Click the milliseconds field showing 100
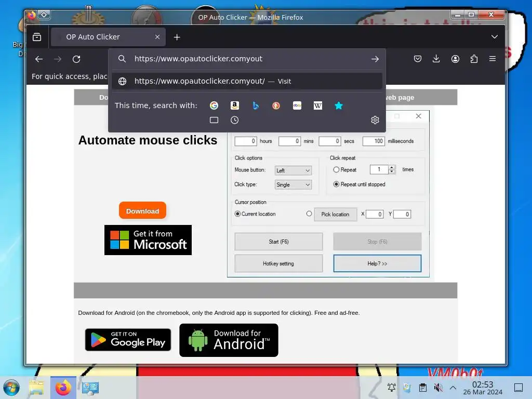 [x=374, y=141]
